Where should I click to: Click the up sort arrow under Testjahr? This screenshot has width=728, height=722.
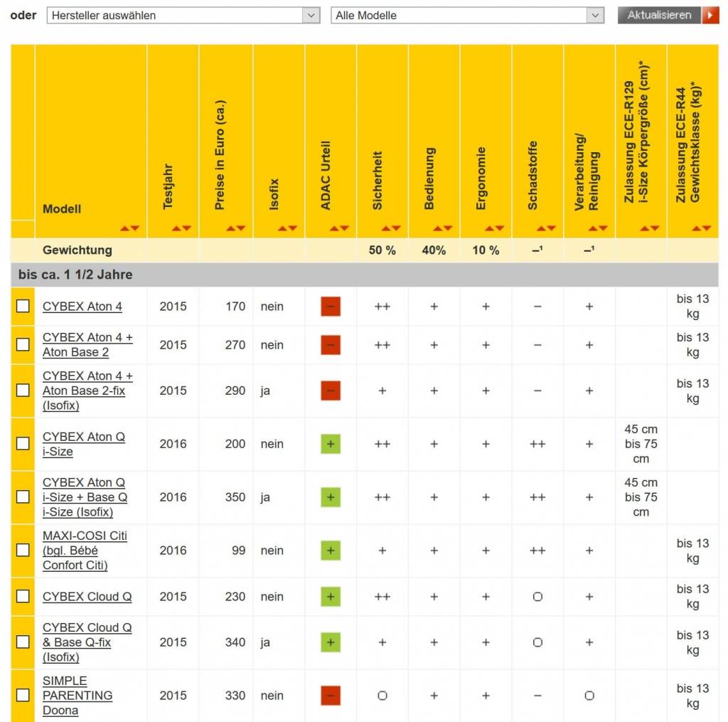point(176,228)
